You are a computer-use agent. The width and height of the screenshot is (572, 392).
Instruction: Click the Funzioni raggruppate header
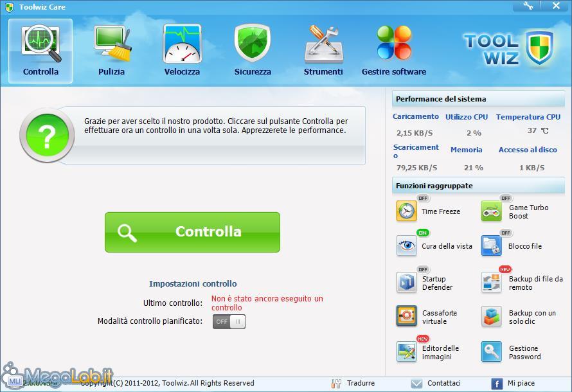click(x=478, y=186)
